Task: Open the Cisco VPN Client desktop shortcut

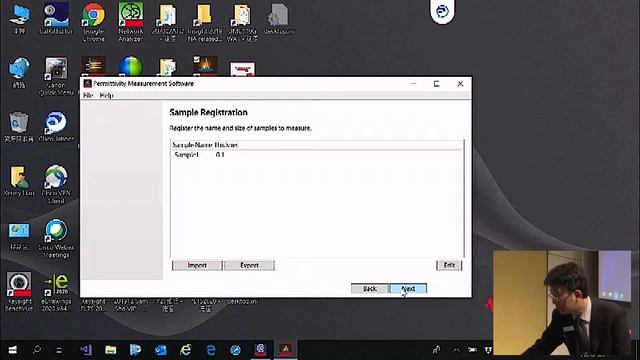Action: 56,184
